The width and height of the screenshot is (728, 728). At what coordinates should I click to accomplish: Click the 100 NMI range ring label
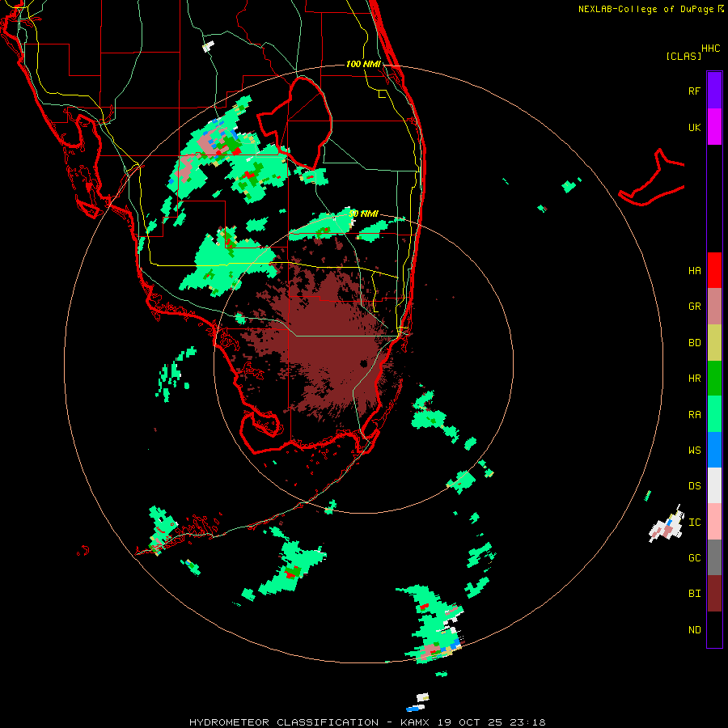pos(363,64)
